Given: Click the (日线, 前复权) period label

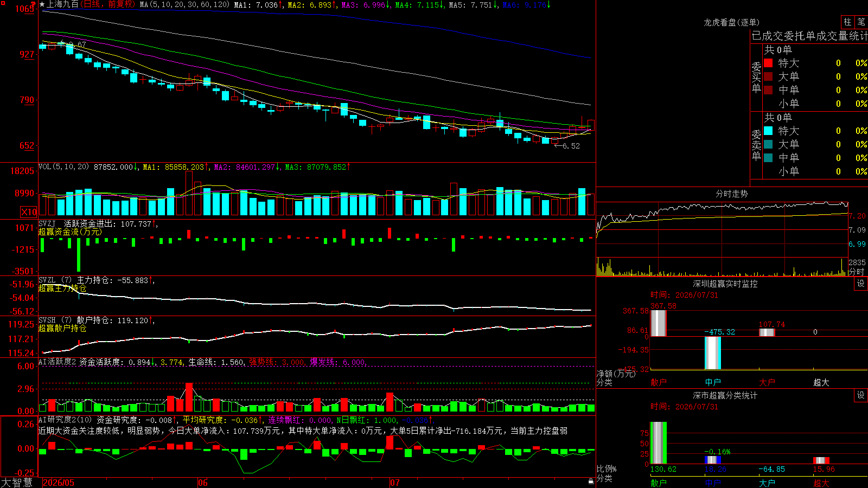Looking at the screenshot, I should coord(108,4).
